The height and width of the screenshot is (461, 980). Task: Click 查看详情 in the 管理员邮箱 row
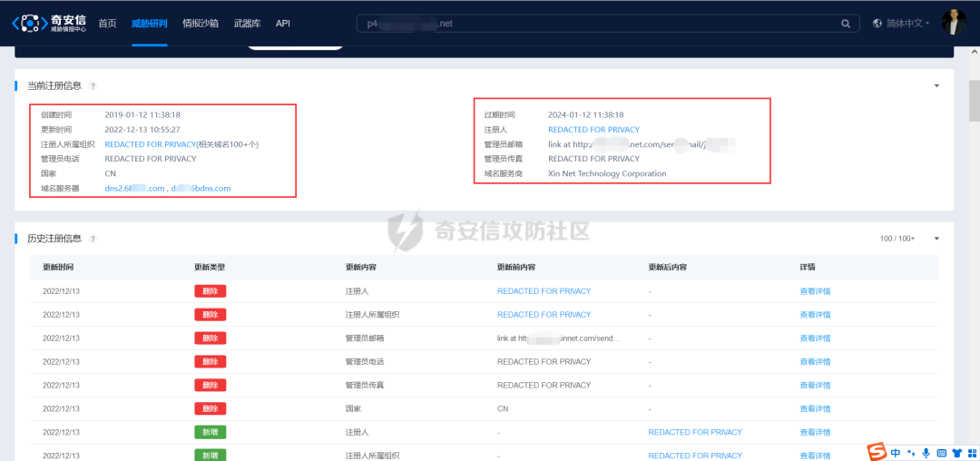point(815,338)
